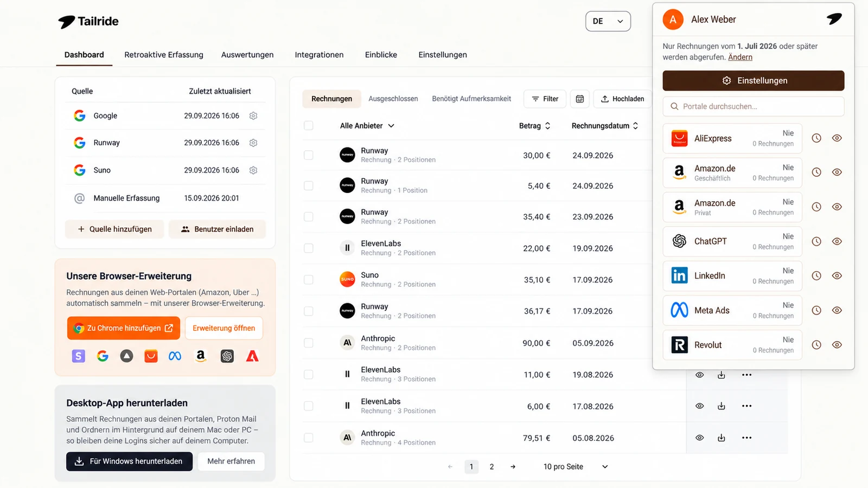Viewport: 868px width, 488px height.
Task: Tick the select-all invoices checkbox
Action: 309,126
